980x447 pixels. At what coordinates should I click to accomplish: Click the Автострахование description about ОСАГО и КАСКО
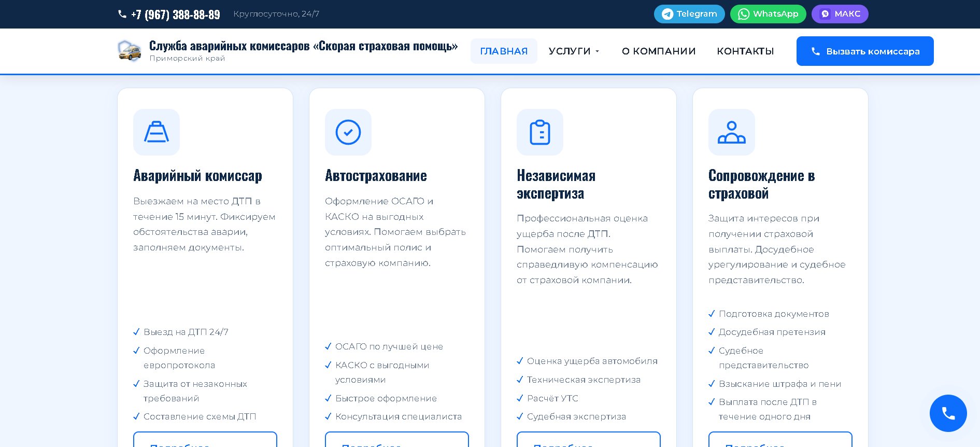tap(395, 232)
